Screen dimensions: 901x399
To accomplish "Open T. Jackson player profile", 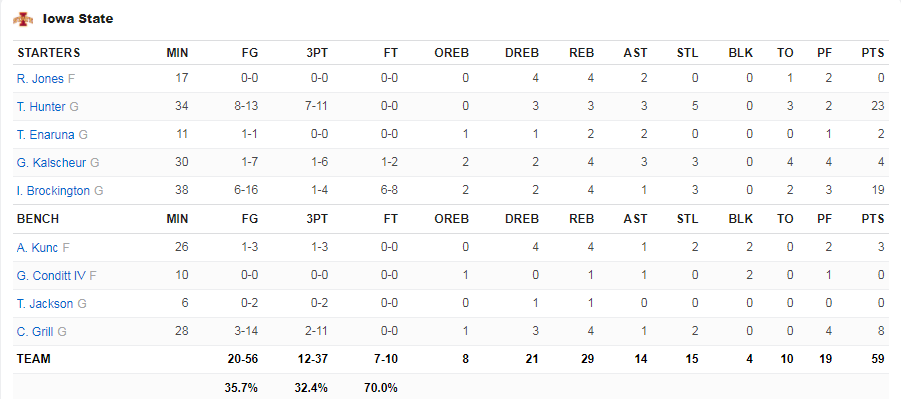I will point(45,304).
